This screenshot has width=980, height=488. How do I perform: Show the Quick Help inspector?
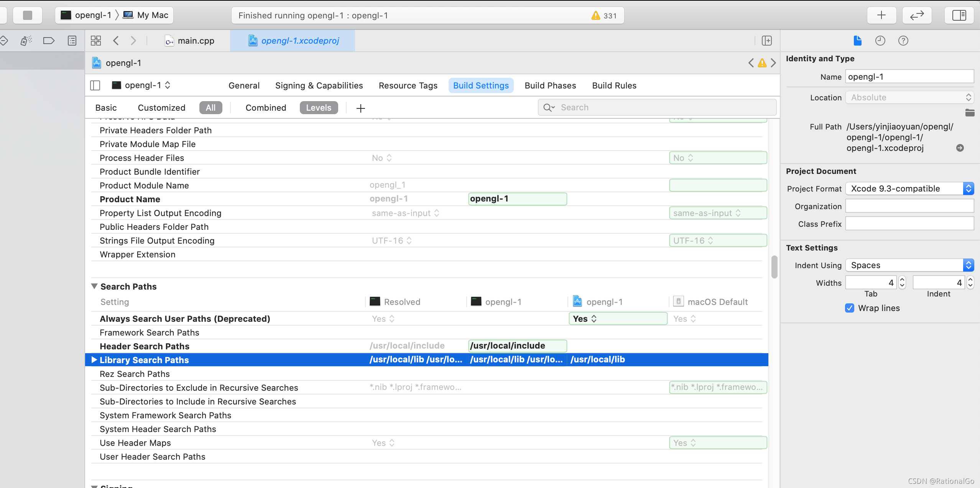tap(903, 41)
